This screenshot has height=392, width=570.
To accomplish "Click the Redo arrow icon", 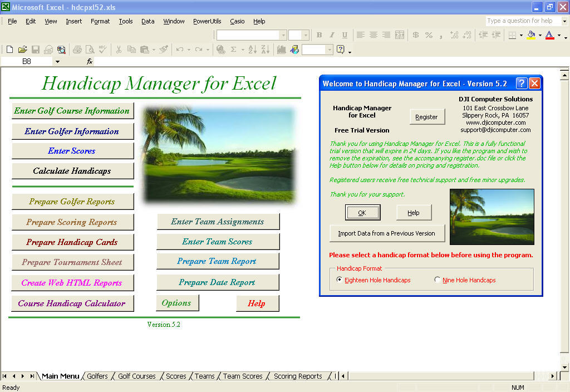I will [x=199, y=50].
